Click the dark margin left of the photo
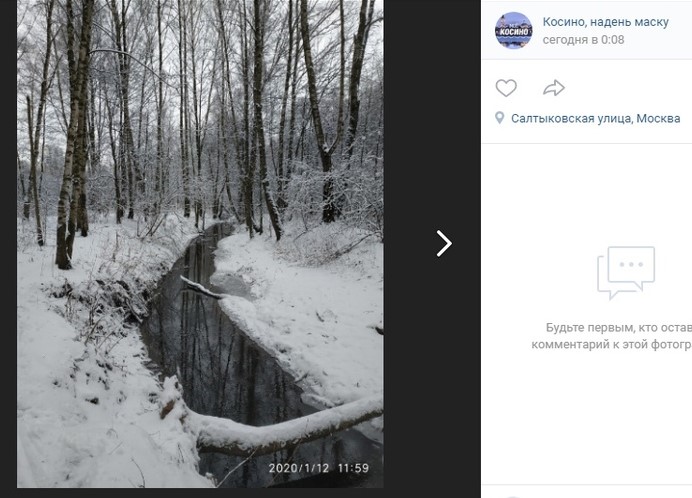The image size is (692, 498). (8, 250)
